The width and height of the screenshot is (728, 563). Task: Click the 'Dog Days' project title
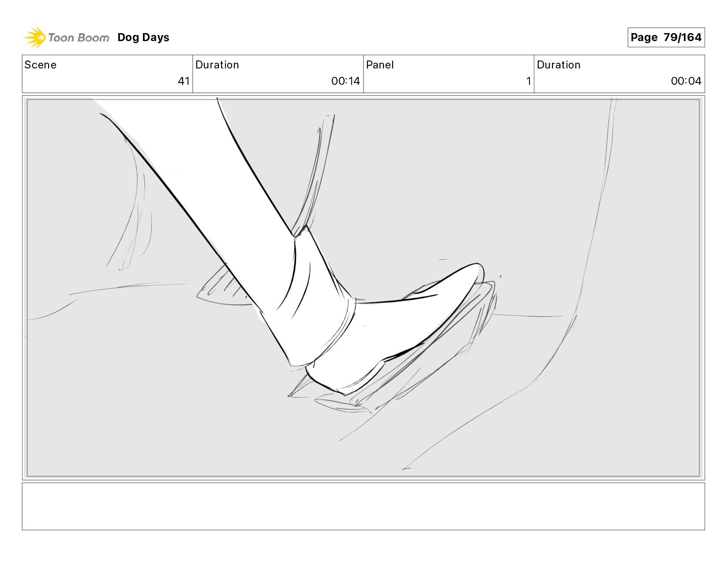tap(143, 38)
